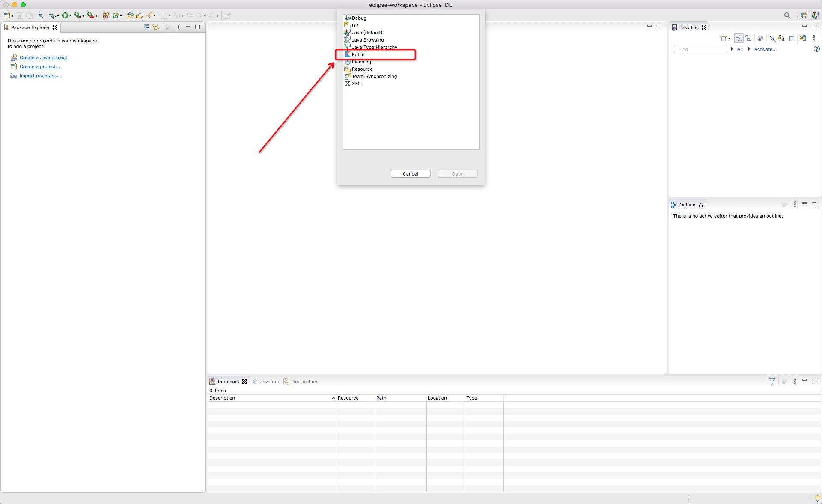Viewport: 822px width, 504px height.
Task: Click the green Run button in toolbar
Action: [65, 15]
